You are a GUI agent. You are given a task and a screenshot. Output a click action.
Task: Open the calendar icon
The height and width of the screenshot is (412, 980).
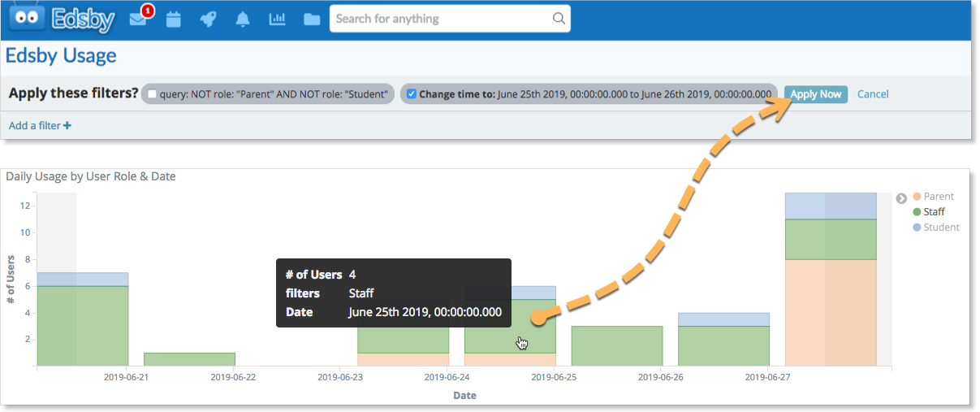point(173,20)
